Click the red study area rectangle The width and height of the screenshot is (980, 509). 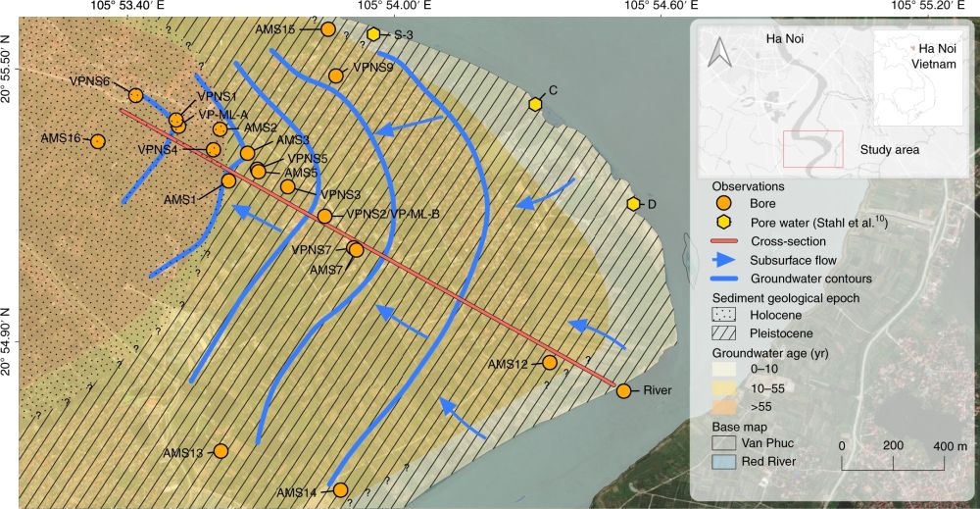(x=812, y=150)
